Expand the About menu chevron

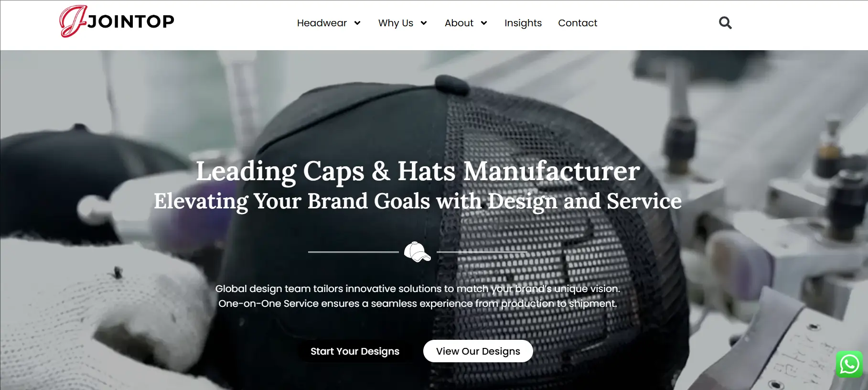(x=484, y=23)
